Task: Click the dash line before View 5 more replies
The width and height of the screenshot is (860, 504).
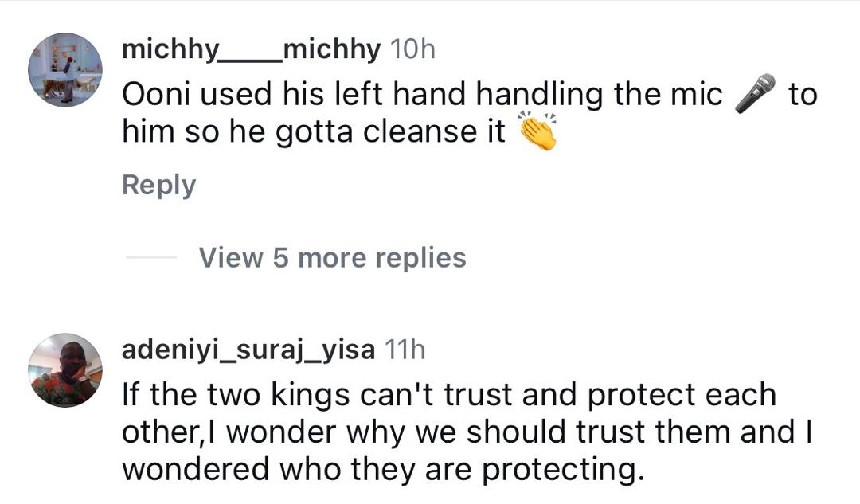Action: point(150,258)
